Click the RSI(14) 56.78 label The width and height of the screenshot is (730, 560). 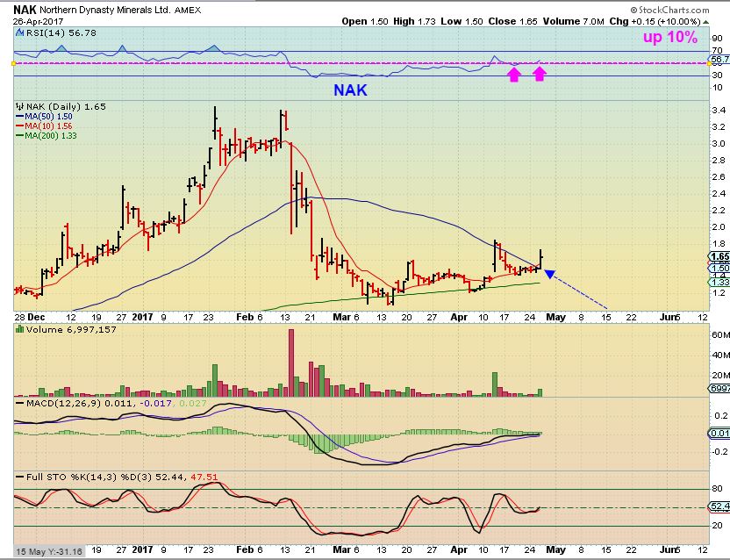[61, 32]
